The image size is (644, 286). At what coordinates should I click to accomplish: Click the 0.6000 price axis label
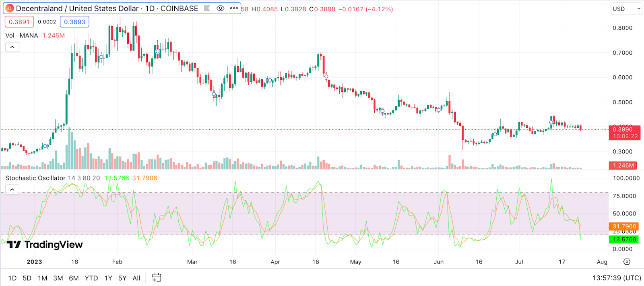coord(623,77)
